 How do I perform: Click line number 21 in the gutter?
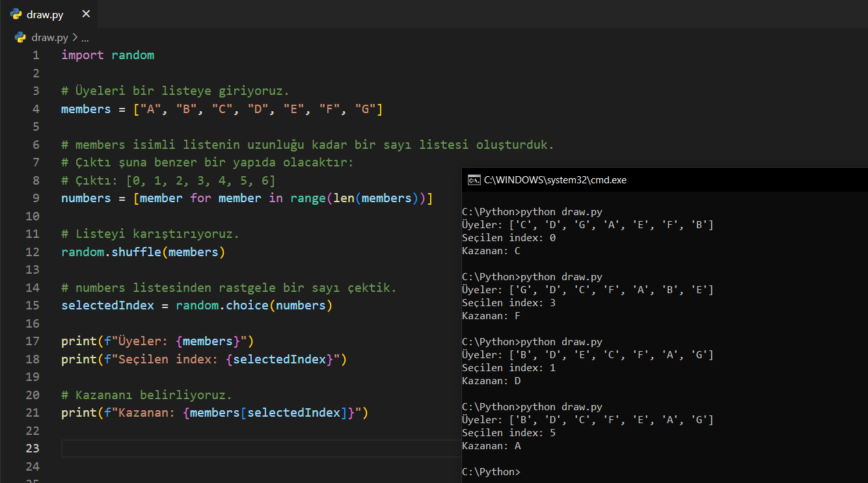pyautogui.click(x=33, y=413)
